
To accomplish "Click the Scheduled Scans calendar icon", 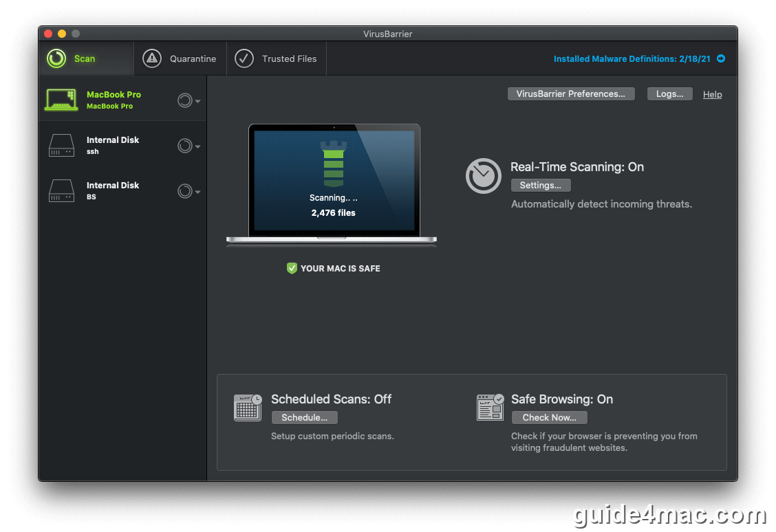I will tap(248, 408).
